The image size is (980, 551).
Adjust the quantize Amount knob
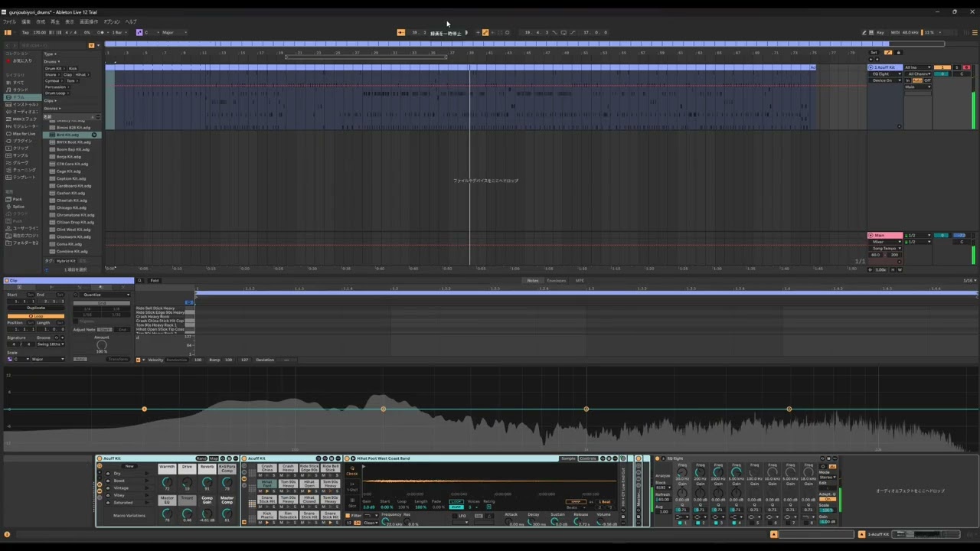point(102,345)
